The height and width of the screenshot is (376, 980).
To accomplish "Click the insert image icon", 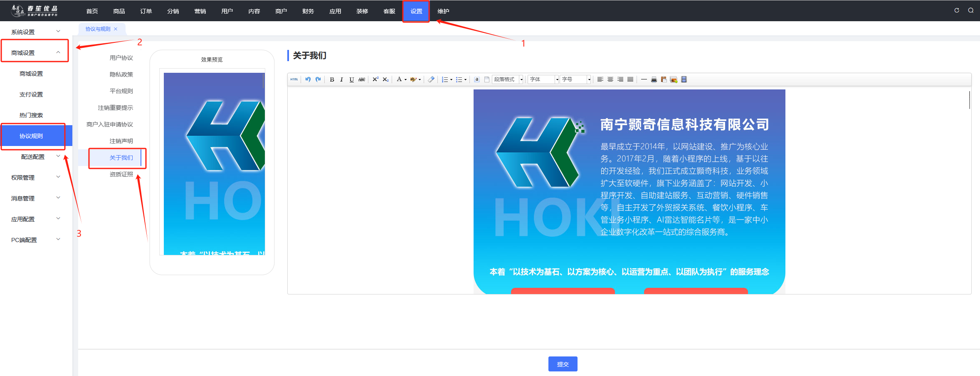I will click(x=674, y=79).
